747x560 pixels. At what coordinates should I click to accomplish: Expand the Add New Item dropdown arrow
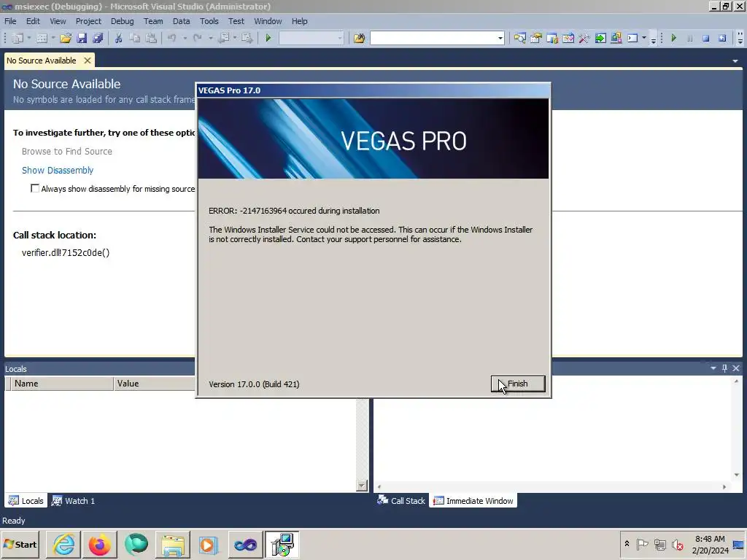point(53,38)
